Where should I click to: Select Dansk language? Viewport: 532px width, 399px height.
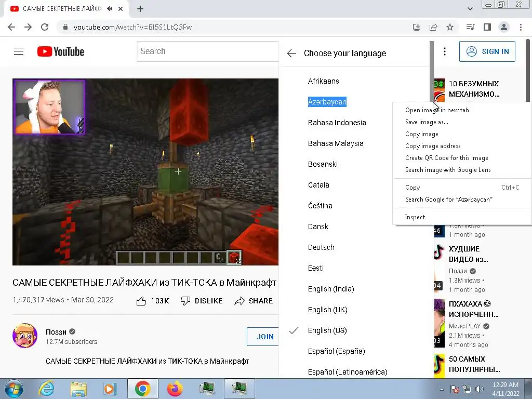pyautogui.click(x=318, y=227)
